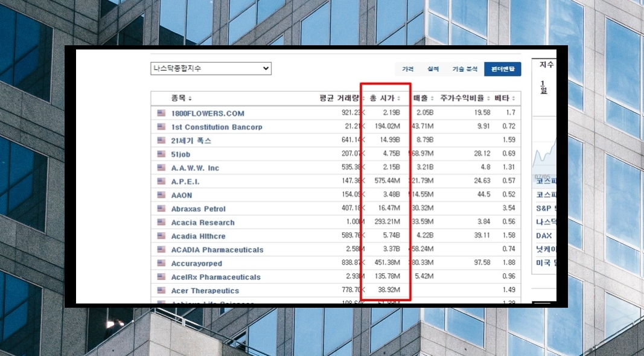Screen dimensions: 644x356
Task: Open the 나스닥종합지수 index dropdown
Action: click(211, 69)
